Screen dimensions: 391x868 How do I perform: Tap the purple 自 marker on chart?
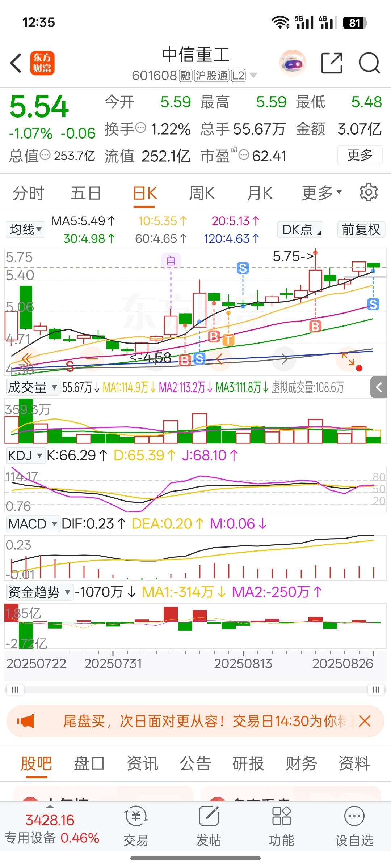pyautogui.click(x=171, y=261)
